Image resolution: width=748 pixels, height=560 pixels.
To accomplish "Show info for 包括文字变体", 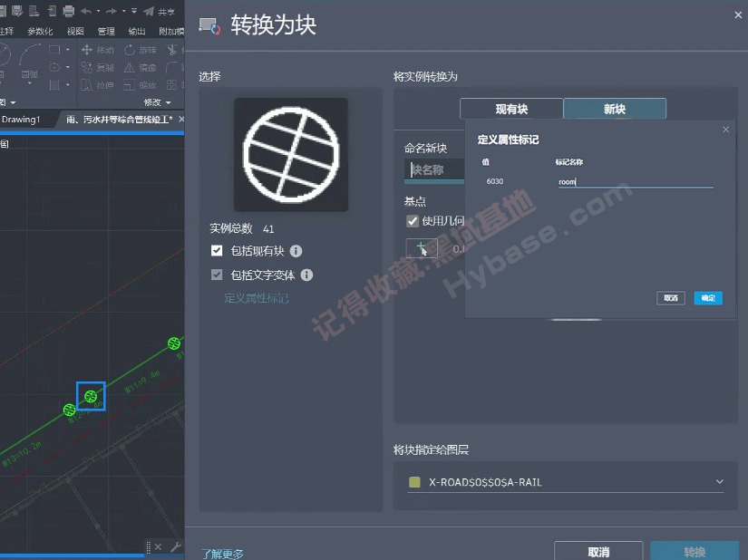I will [x=306, y=275].
